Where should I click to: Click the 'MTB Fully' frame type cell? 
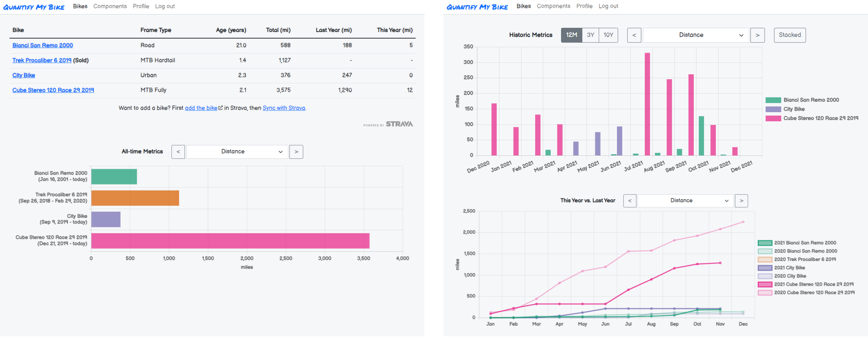[153, 90]
